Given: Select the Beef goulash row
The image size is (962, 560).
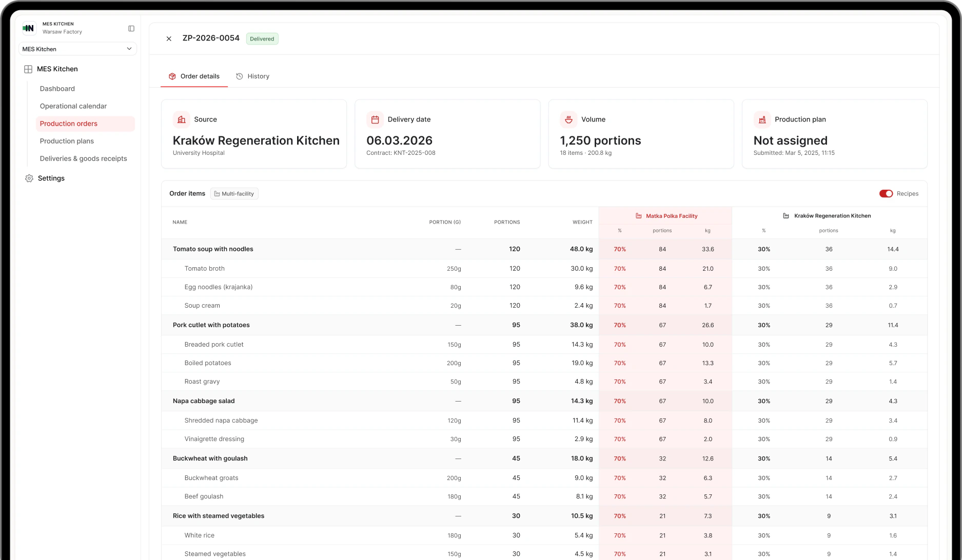Looking at the screenshot, I should (544, 496).
